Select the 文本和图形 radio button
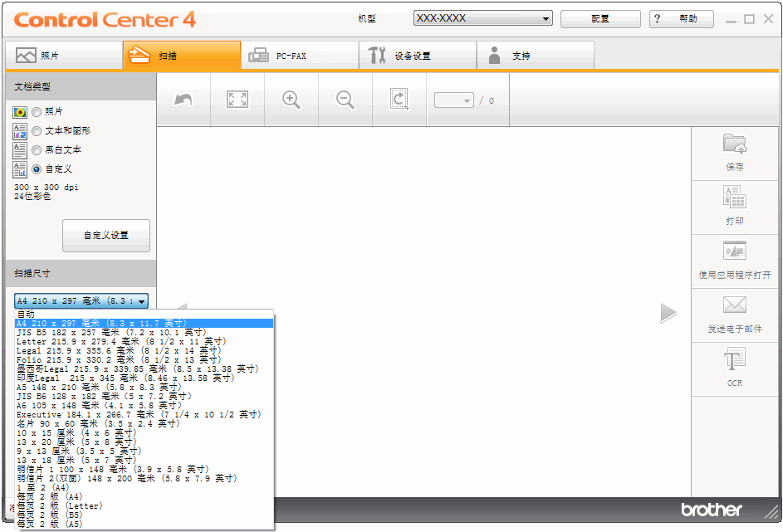Viewport: 783px width, 532px height. point(37,130)
